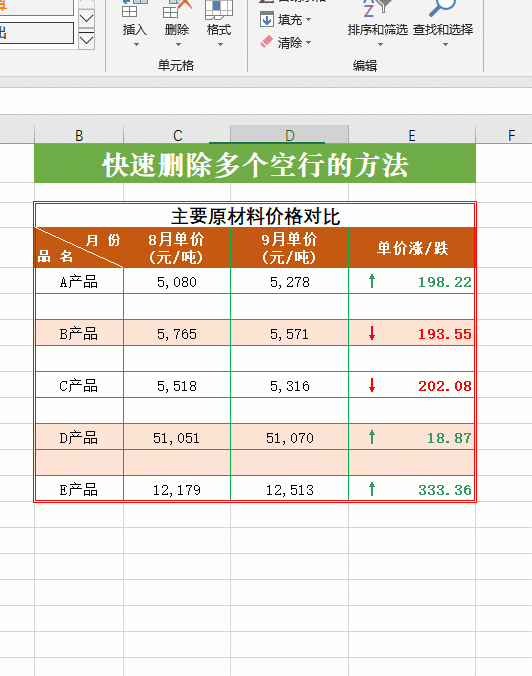Click the cell containing 51,070
Screen dimensions: 532x676
coord(289,438)
